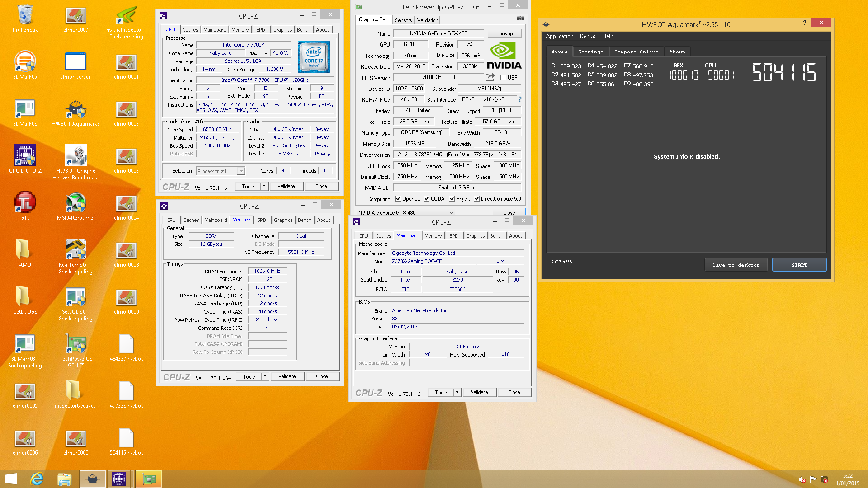Click Validate in the Mainboard CPU-Z window
Screen dimensions: 868x488
point(479,392)
